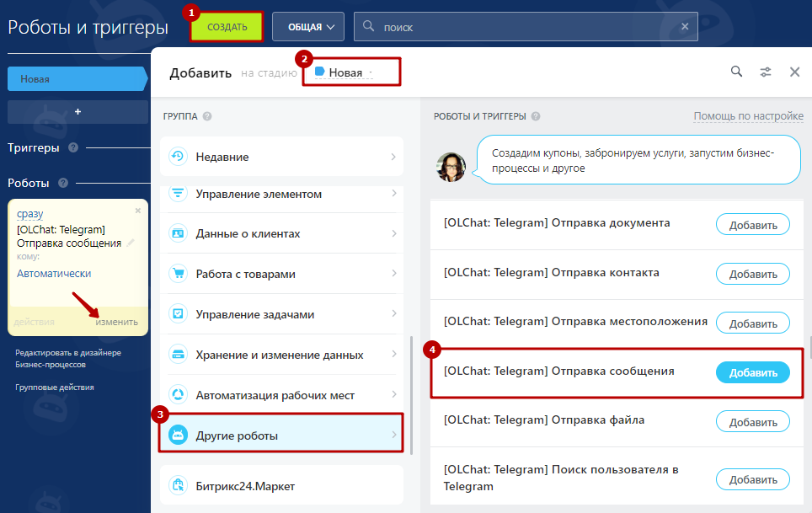812x513 pixels.
Task: Select Хранение и изменение данных group
Action: point(281,355)
